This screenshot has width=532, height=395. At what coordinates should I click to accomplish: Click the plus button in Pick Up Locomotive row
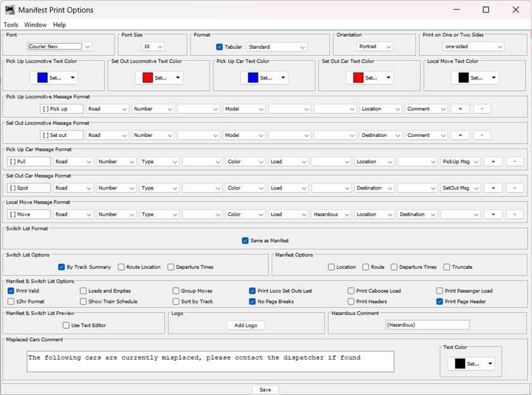(460, 109)
